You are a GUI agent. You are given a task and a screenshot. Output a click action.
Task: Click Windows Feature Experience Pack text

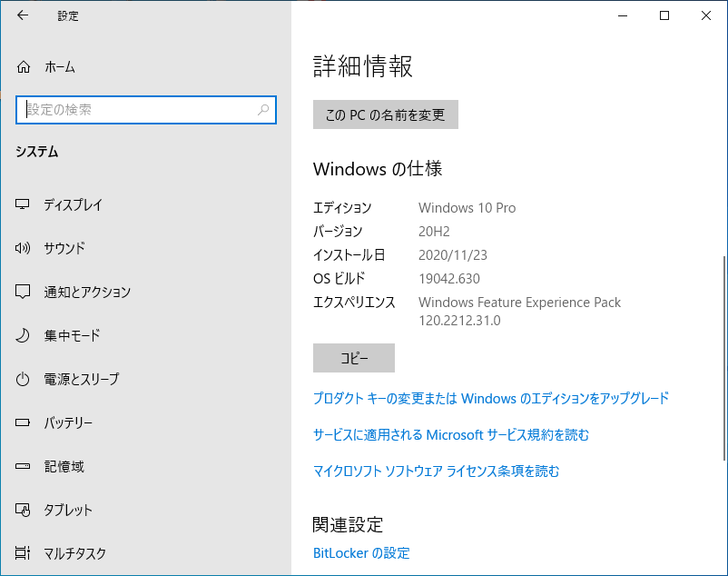[x=519, y=303]
